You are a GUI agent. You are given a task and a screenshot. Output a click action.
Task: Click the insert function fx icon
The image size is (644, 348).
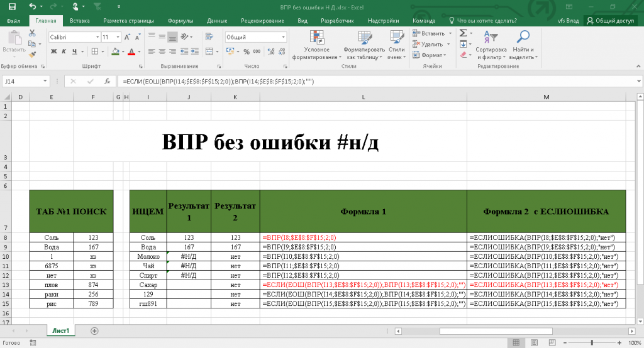[x=107, y=81]
